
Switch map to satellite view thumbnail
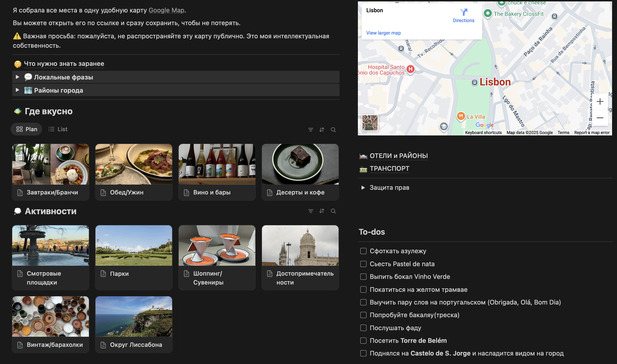370,123
